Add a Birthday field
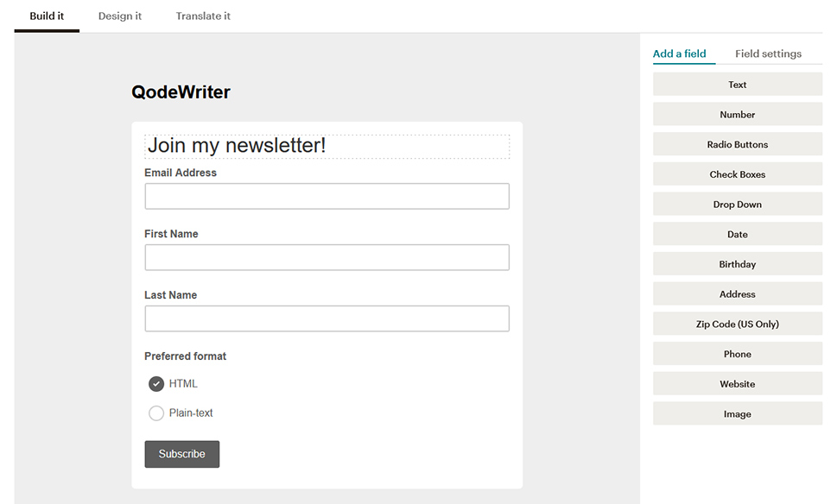This screenshot has width=837, height=504. point(737,263)
